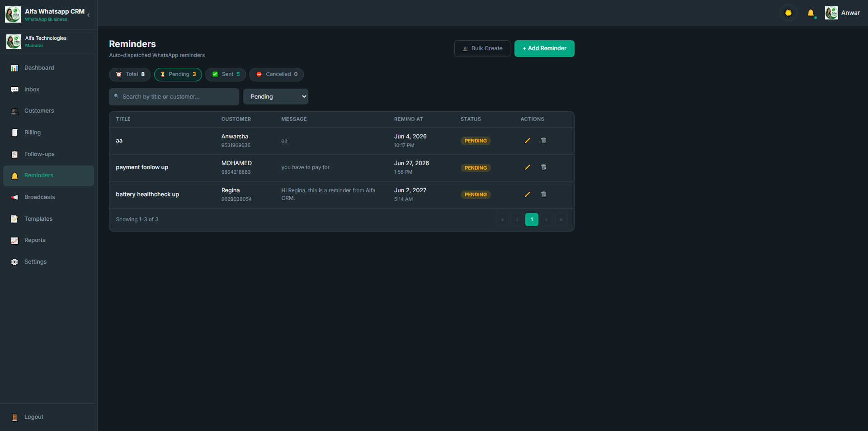Delete the battery healthcheck up reminder
Screen dimensions: 868x431
tap(543, 194)
